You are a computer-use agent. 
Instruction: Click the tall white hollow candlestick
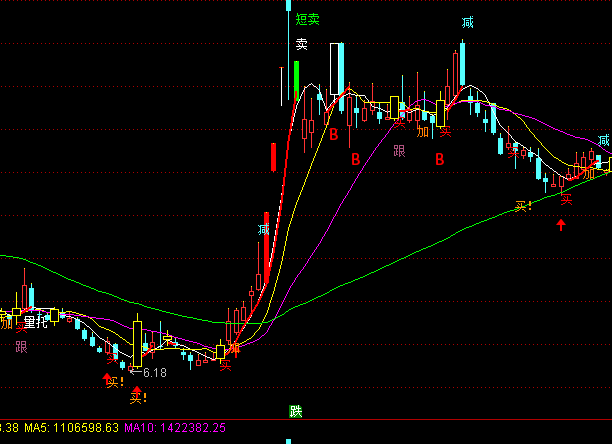click(336, 68)
